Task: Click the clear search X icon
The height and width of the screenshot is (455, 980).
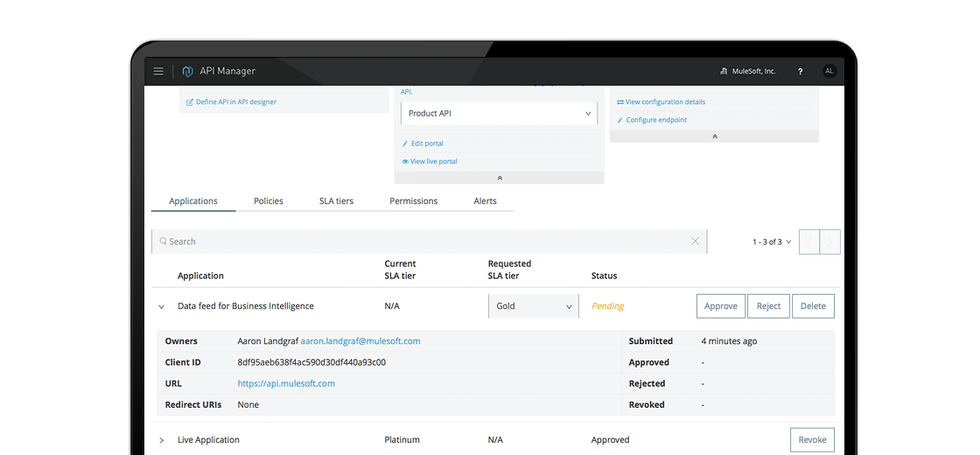Action: click(x=695, y=241)
